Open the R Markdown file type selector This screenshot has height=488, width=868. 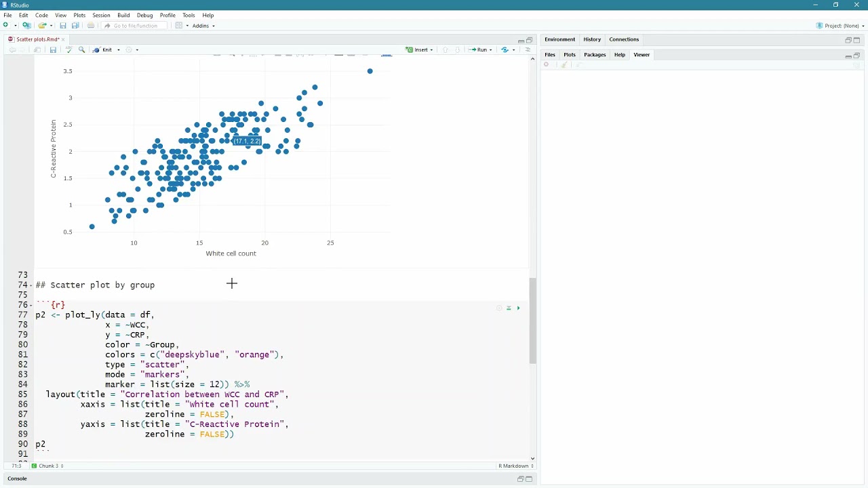[517, 466]
